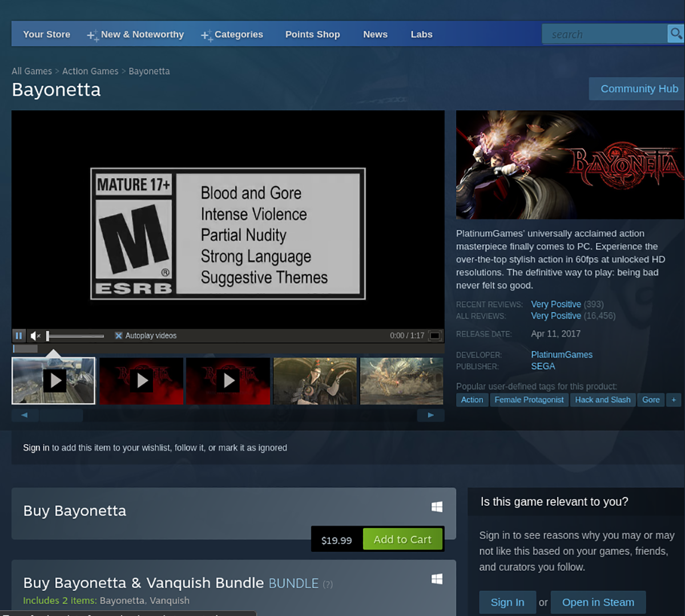Select the first trailer thumbnail
Viewport: 685px width, 616px height.
pyautogui.click(x=54, y=381)
